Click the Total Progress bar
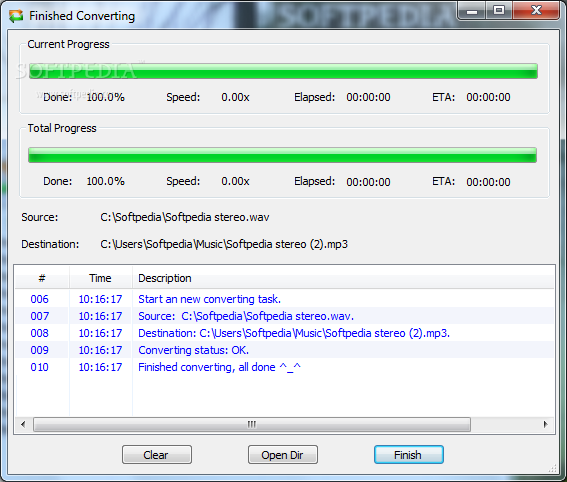This screenshot has height=482, width=567. click(x=282, y=155)
